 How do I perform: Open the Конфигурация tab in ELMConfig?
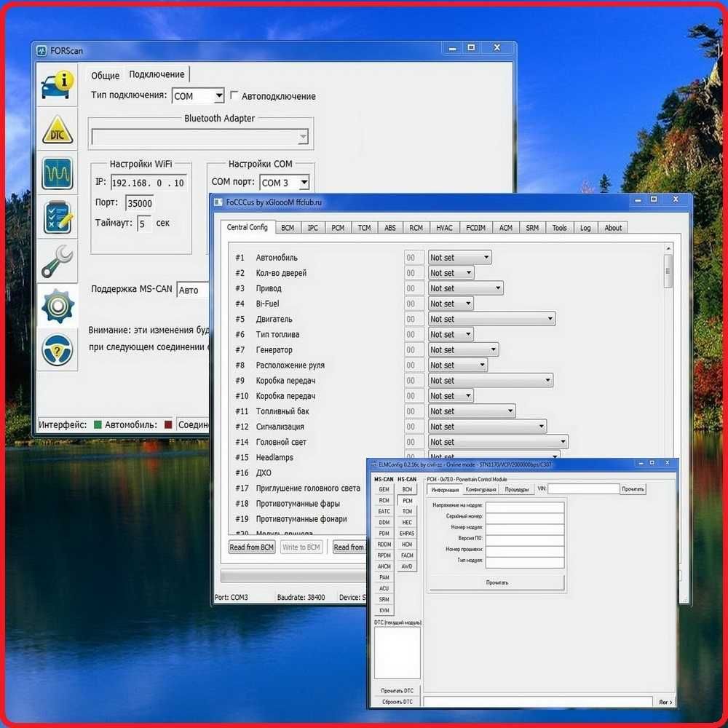click(x=480, y=489)
